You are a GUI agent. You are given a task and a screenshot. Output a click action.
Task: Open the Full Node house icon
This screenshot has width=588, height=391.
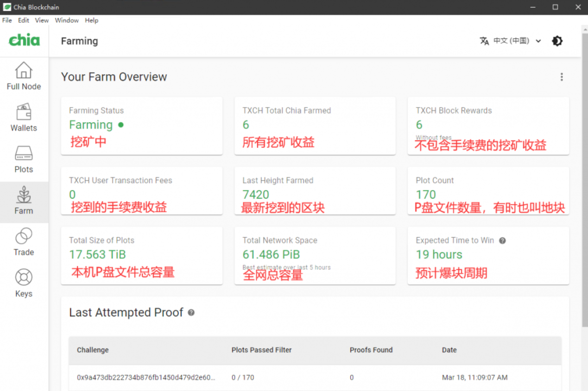point(24,70)
